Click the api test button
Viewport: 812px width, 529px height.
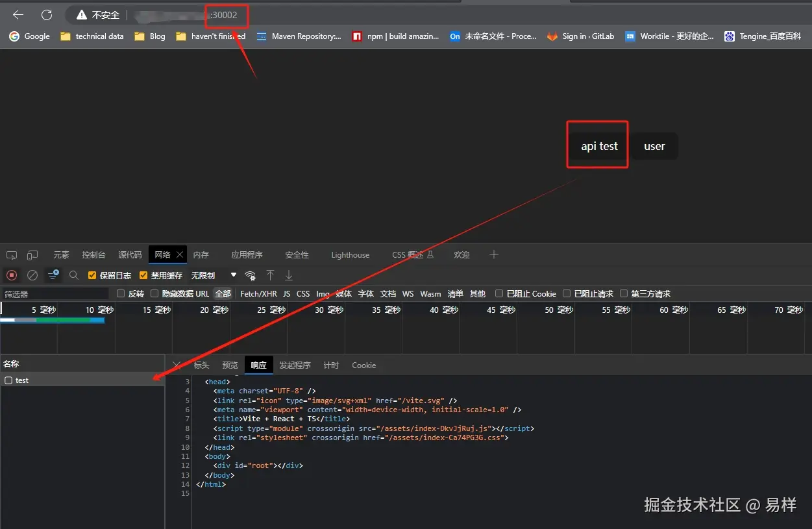pyautogui.click(x=598, y=146)
